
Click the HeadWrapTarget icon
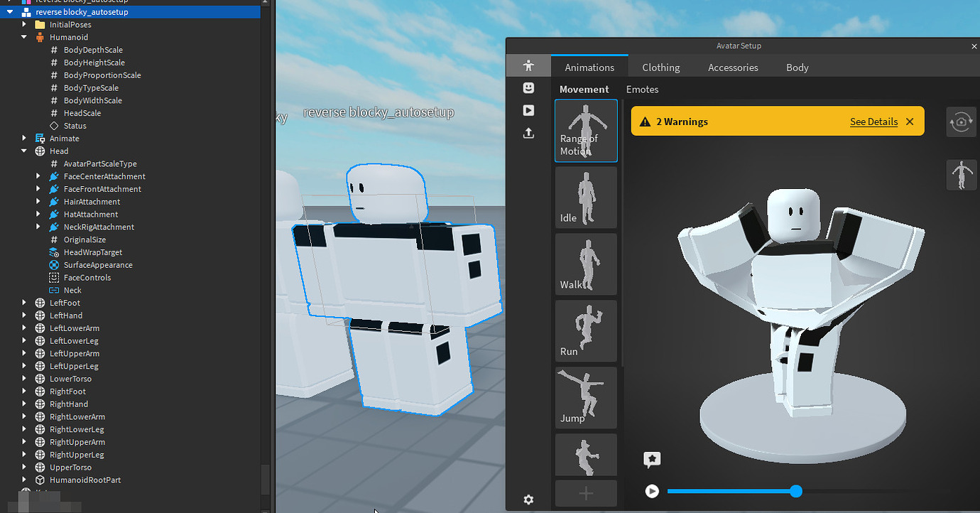pyautogui.click(x=54, y=252)
